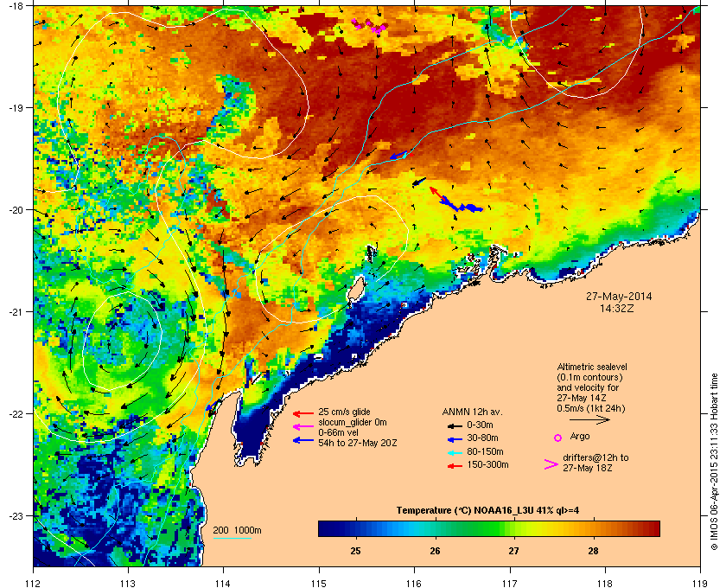Click the longitude axis label 119
The height and width of the screenshot is (588, 726).
point(699,584)
